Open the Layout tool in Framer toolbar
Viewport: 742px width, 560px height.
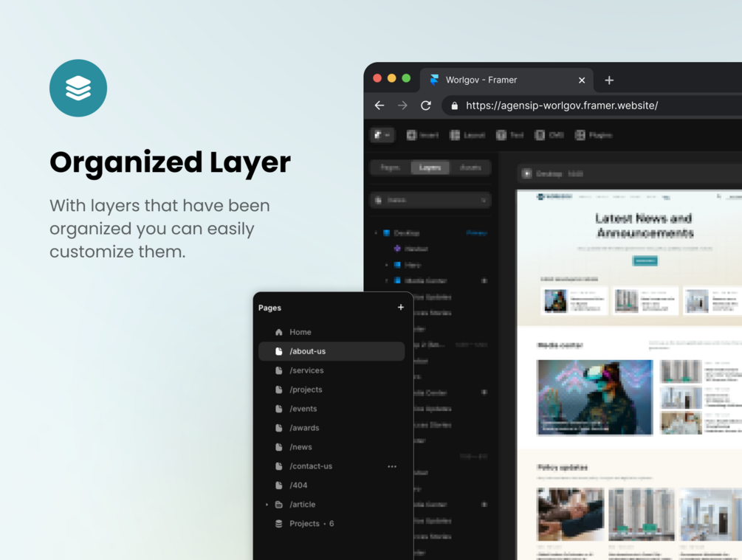click(467, 135)
